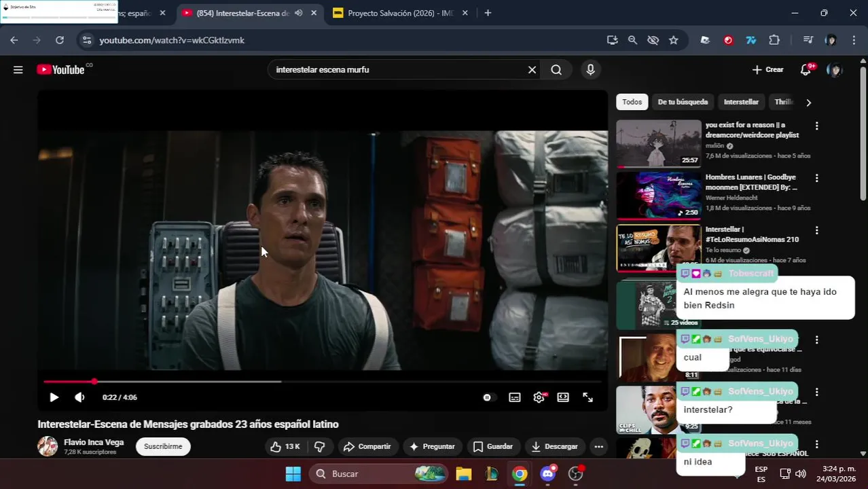Seek on the red video progress bar
The width and height of the screenshot is (868, 489).
323,382
